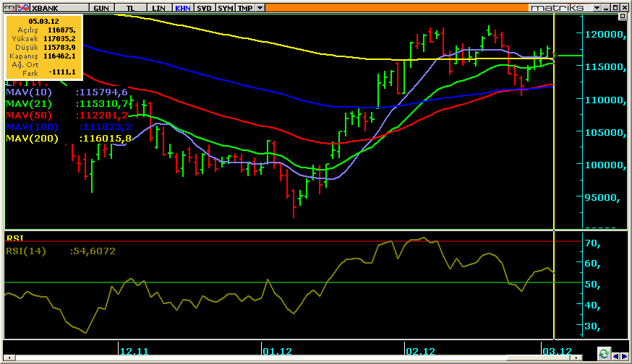Click the RSI 30 axis label
The image size is (632, 364).
pyautogui.click(x=593, y=326)
